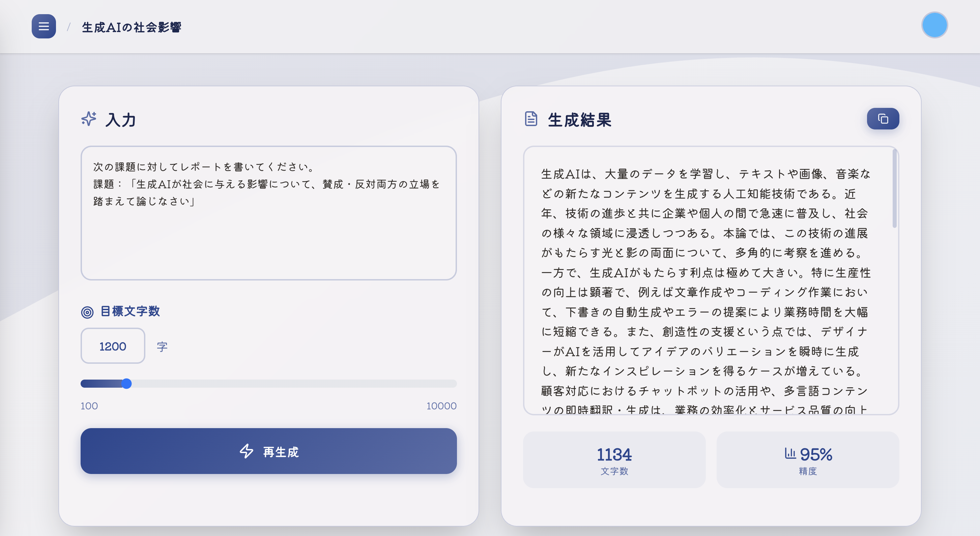Click the document icon beside 生成結果

coord(530,119)
